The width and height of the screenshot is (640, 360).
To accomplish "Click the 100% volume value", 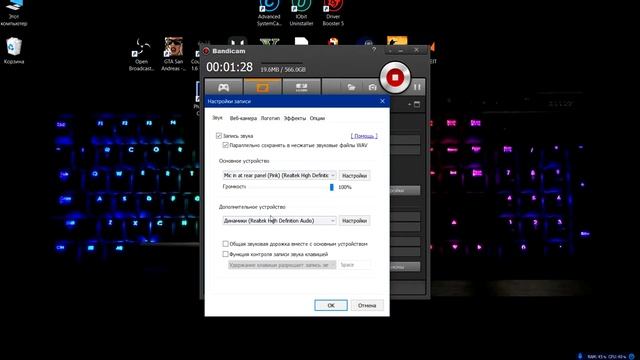I will coord(345,187).
